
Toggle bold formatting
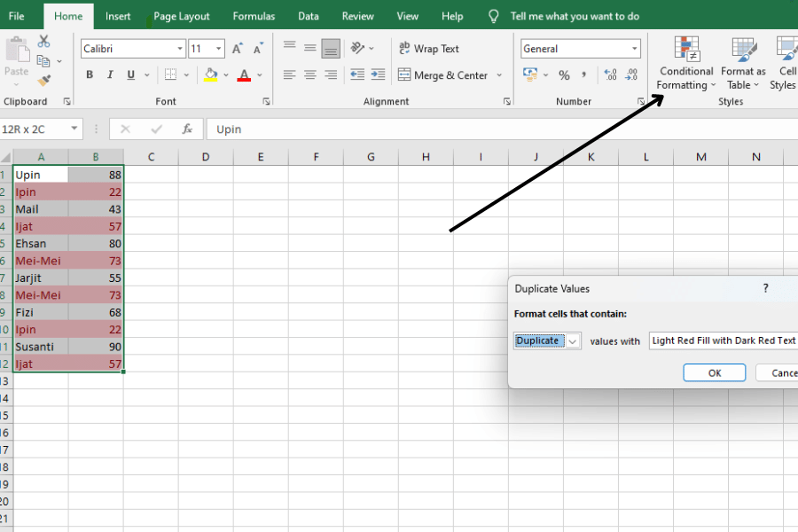(89, 74)
